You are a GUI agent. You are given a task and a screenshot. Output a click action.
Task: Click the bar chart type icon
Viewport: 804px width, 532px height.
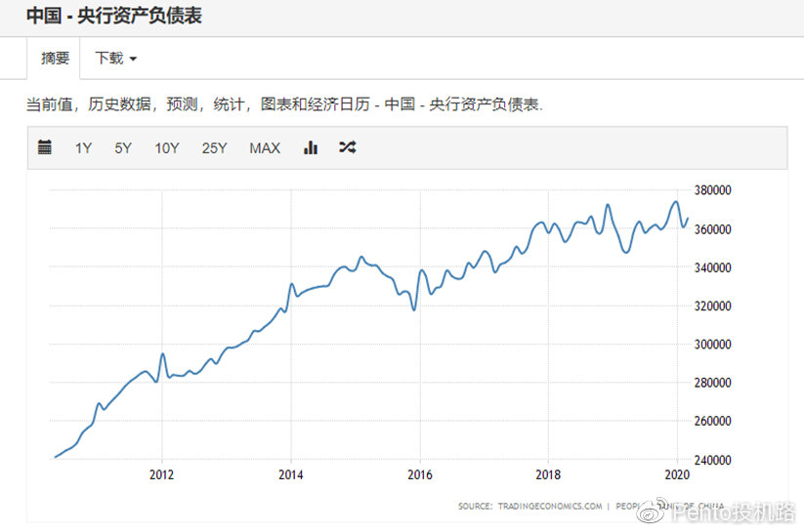[x=311, y=147]
